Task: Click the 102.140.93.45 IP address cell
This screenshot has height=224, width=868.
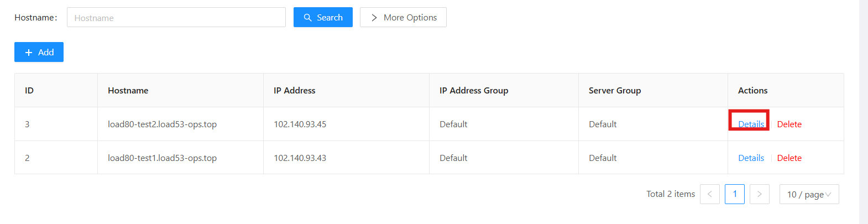Action: [300, 124]
